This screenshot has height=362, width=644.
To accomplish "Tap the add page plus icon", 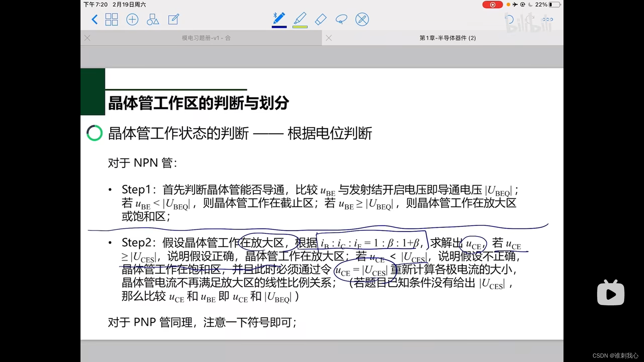I will click(x=132, y=19).
